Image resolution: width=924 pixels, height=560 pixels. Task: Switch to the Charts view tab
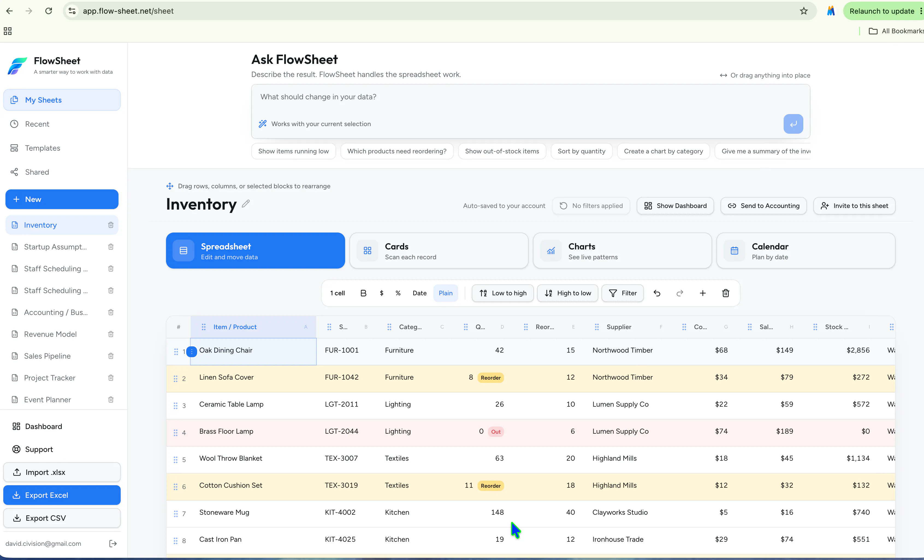click(622, 250)
